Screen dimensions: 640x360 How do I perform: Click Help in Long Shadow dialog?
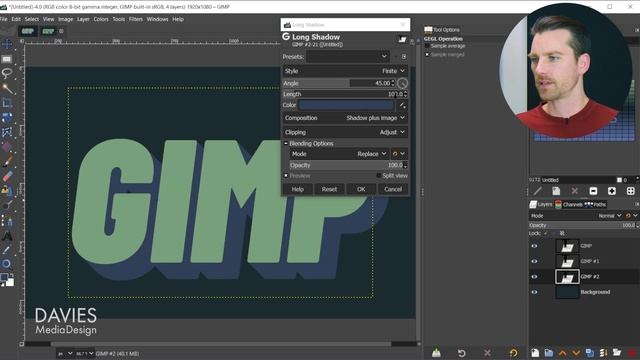point(298,189)
